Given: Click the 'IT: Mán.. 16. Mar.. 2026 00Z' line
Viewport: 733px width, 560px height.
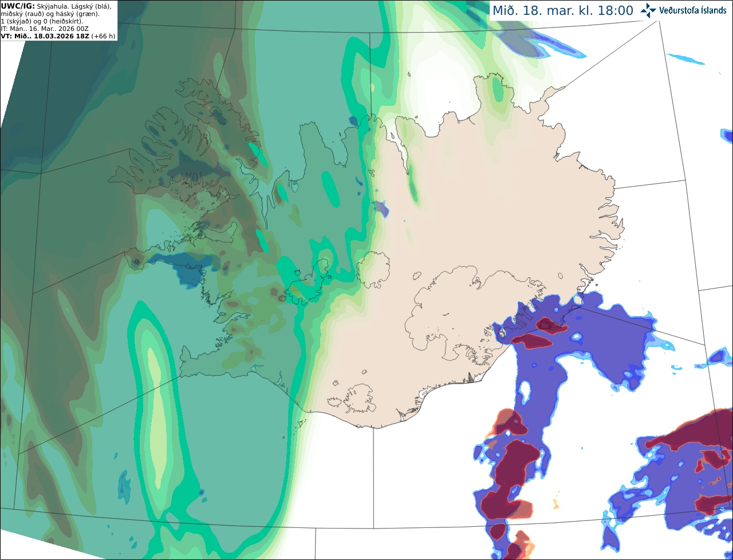Looking at the screenshot, I should click(x=45, y=28).
